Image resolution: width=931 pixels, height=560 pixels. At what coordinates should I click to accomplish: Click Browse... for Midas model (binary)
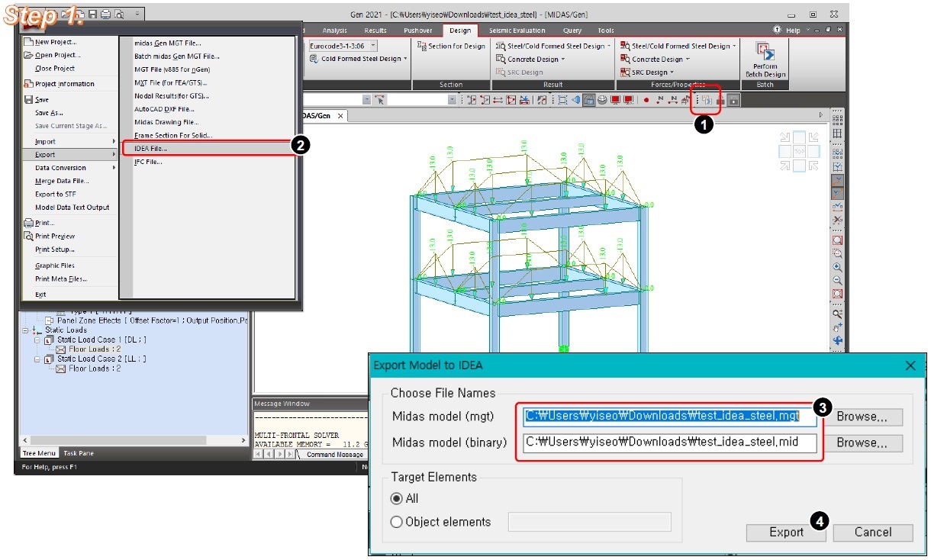[862, 443]
